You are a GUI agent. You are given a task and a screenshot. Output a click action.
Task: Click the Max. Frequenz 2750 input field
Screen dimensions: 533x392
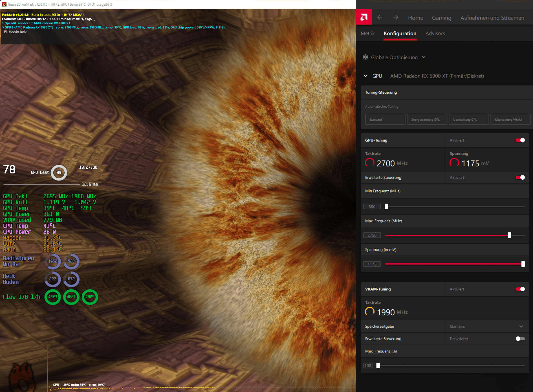click(372, 235)
